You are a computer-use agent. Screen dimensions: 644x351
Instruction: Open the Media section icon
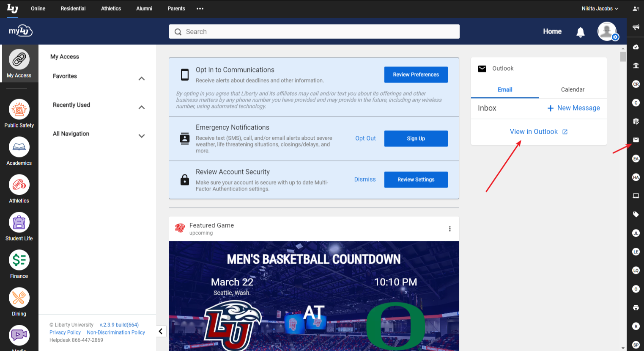[19, 335]
